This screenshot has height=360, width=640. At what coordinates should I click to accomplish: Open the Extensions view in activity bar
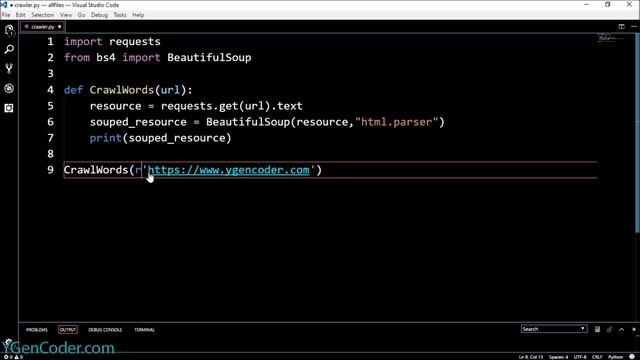(9, 108)
